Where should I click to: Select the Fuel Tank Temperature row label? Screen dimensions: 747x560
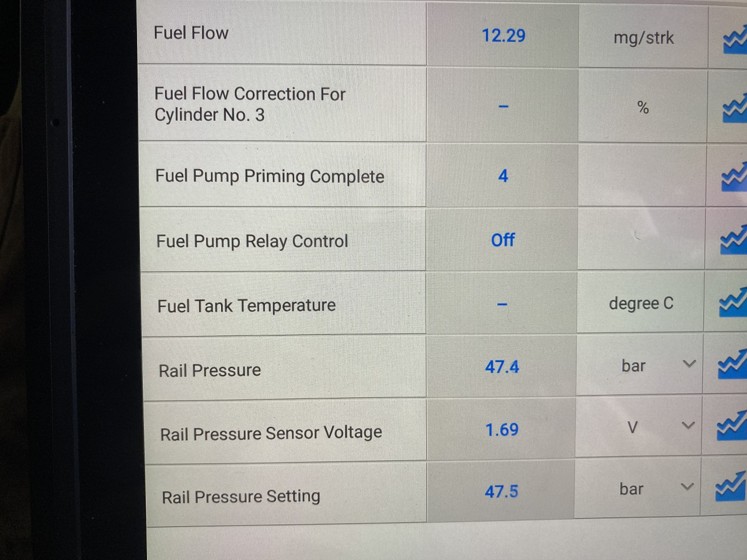[247, 306]
